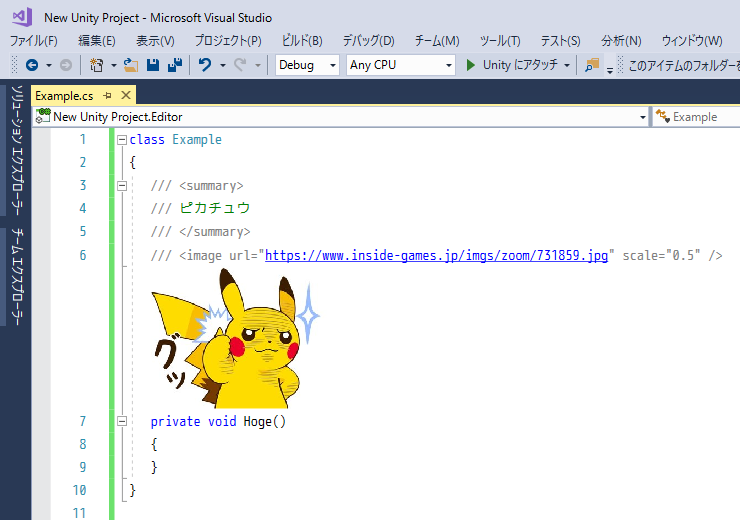The width and height of the screenshot is (740, 520).
Task: Save the current file with floppy icon
Action: click(x=152, y=65)
